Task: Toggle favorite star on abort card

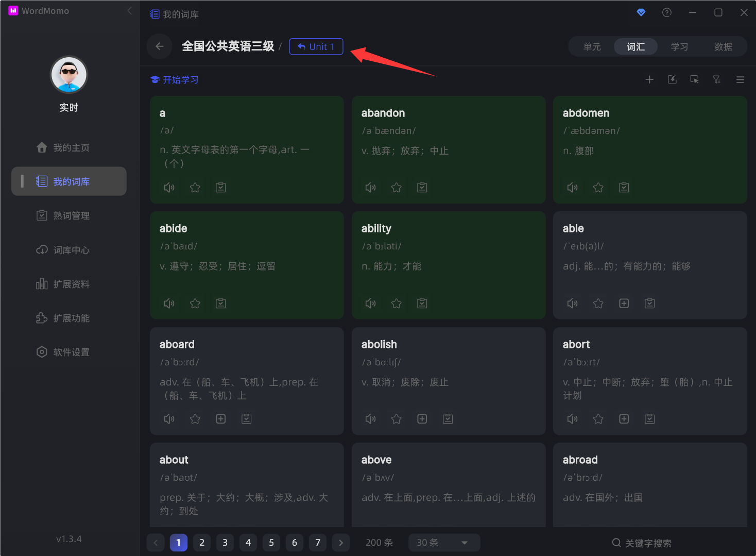Action: (598, 419)
